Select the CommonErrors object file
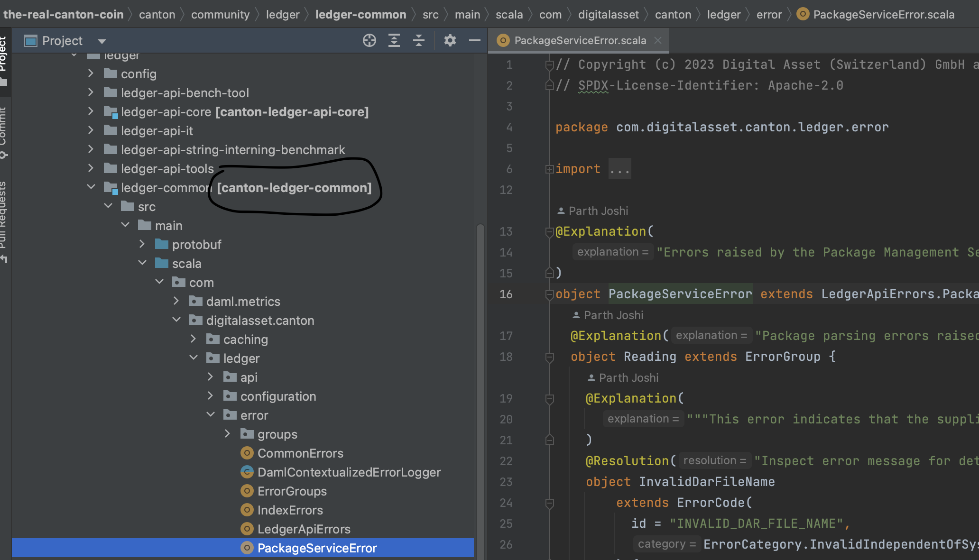This screenshot has width=979, height=560. [300, 453]
